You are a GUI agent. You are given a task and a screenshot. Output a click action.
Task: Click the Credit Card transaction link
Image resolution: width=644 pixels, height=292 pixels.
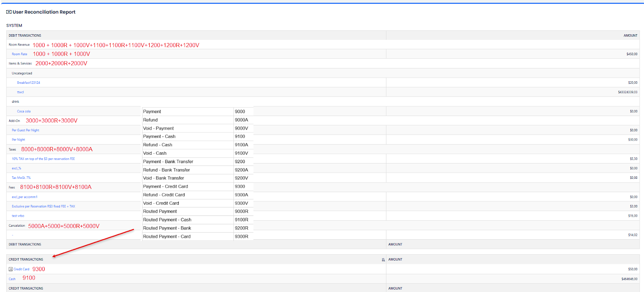pos(21,269)
